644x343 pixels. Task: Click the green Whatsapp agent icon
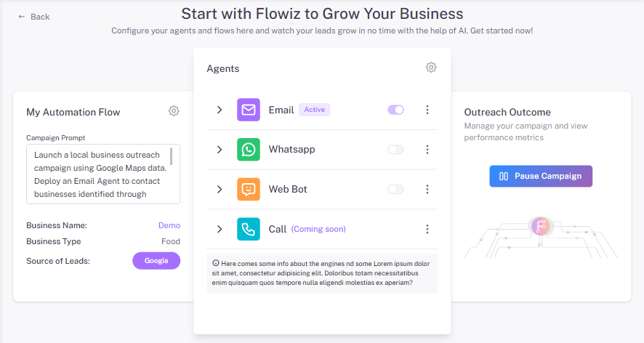249,150
